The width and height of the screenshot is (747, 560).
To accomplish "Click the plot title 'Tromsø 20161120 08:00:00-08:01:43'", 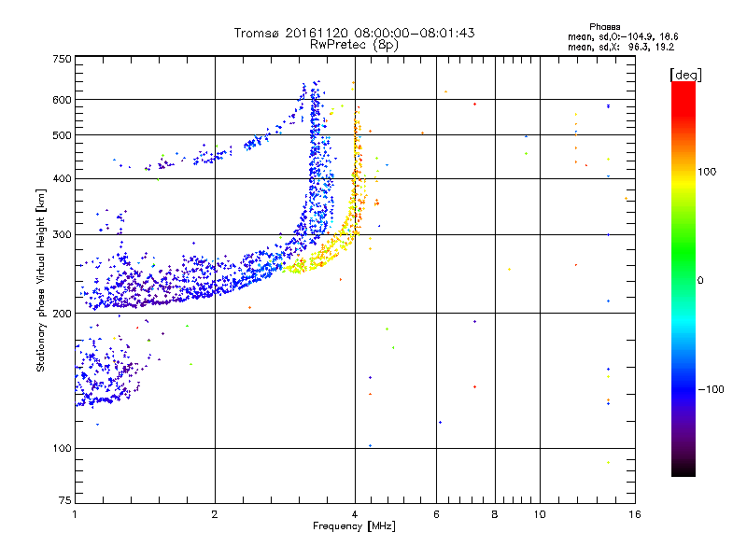I will click(354, 33).
